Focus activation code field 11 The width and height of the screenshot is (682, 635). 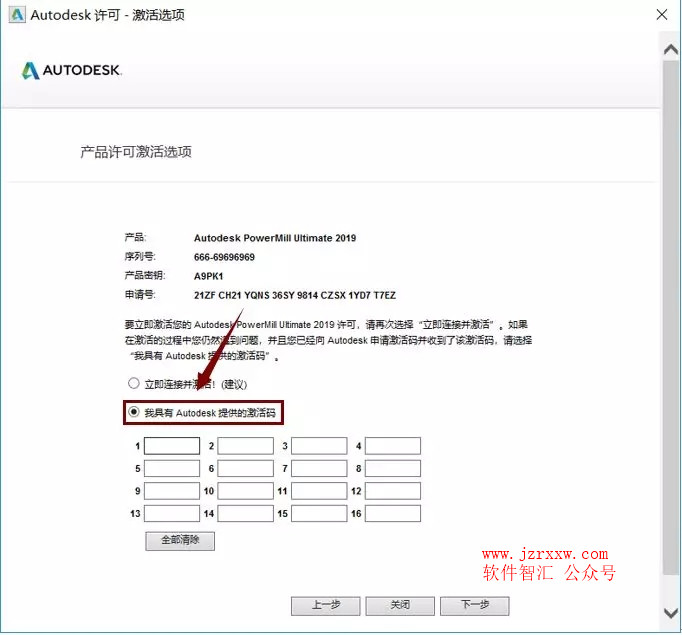(x=319, y=491)
